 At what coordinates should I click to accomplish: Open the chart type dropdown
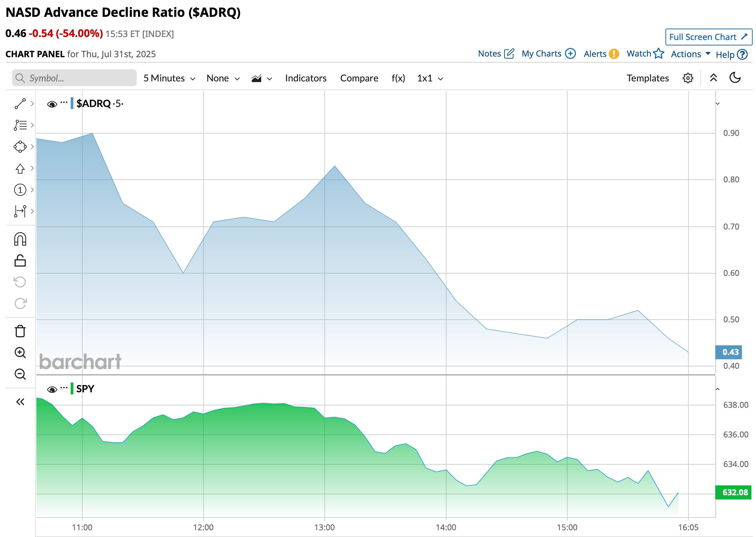[262, 78]
